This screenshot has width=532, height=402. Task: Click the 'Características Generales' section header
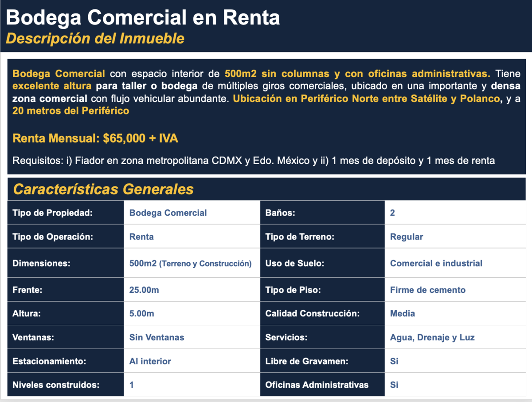[x=103, y=189]
